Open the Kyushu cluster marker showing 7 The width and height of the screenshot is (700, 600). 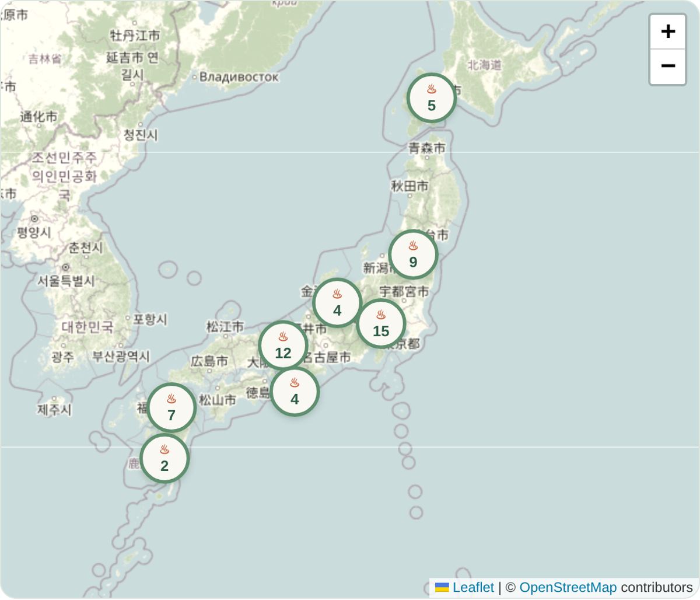point(171,407)
